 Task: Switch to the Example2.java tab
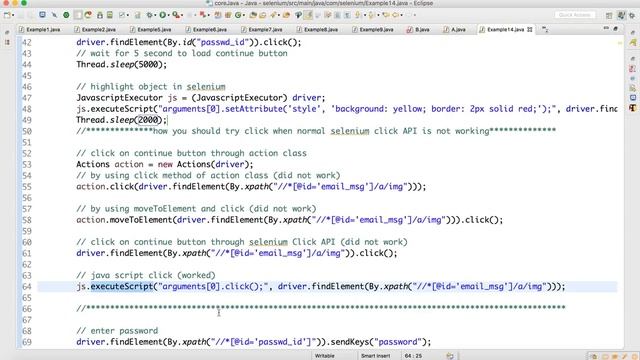(x=95, y=29)
